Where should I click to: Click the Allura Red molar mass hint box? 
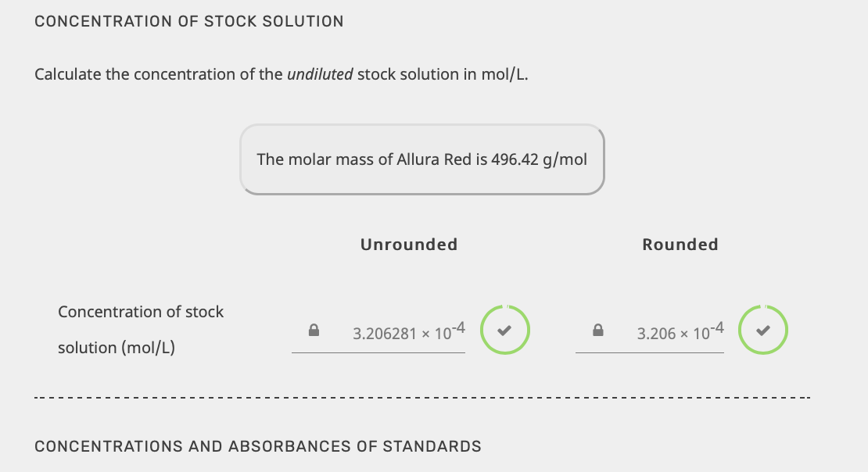click(422, 159)
